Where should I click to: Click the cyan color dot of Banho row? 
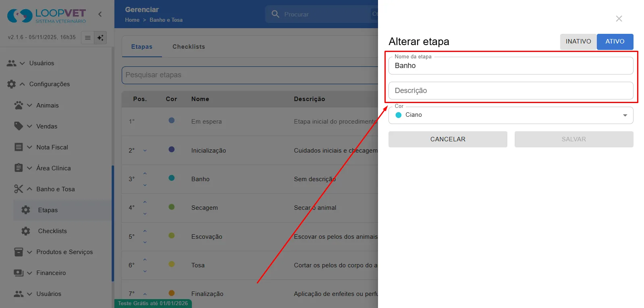171,178
